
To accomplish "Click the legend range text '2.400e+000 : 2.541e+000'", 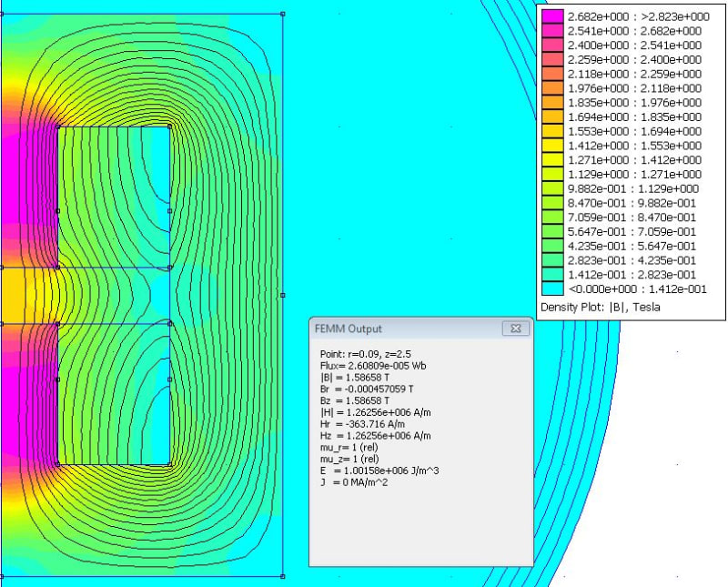I will tap(634, 45).
